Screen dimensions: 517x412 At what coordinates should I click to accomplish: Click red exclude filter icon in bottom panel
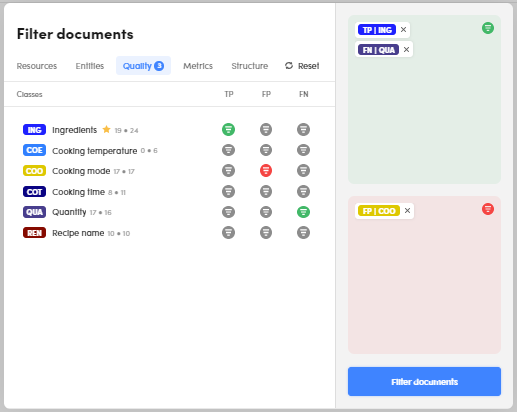tap(488, 209)
